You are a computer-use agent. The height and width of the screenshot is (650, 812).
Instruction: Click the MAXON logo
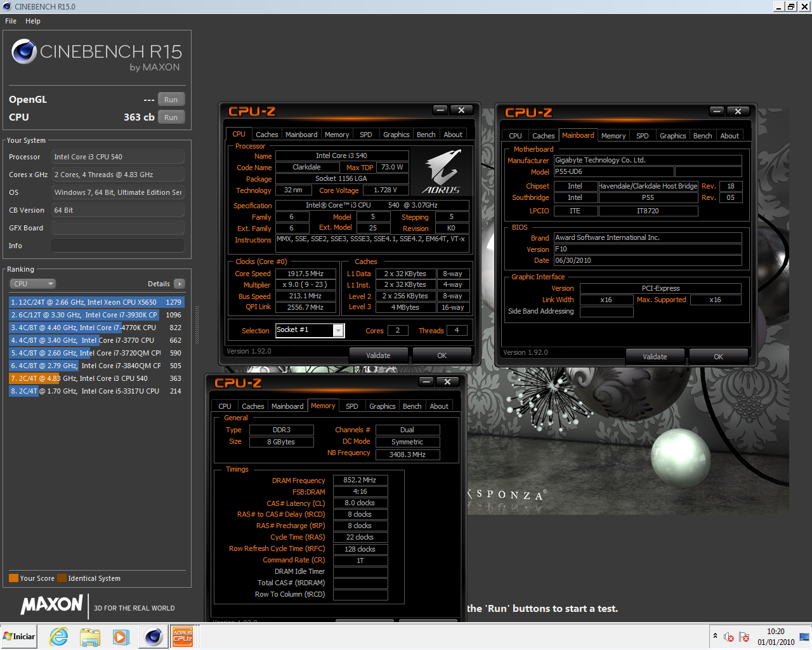coord(52,604)
